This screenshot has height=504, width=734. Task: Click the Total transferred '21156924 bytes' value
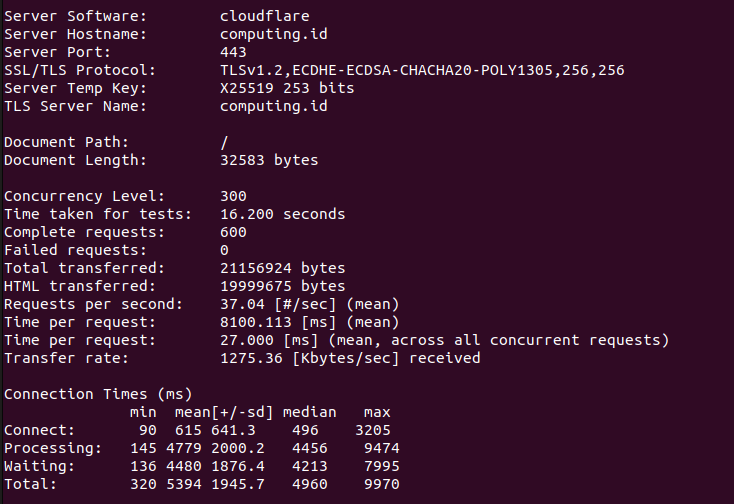click(282, 268)
